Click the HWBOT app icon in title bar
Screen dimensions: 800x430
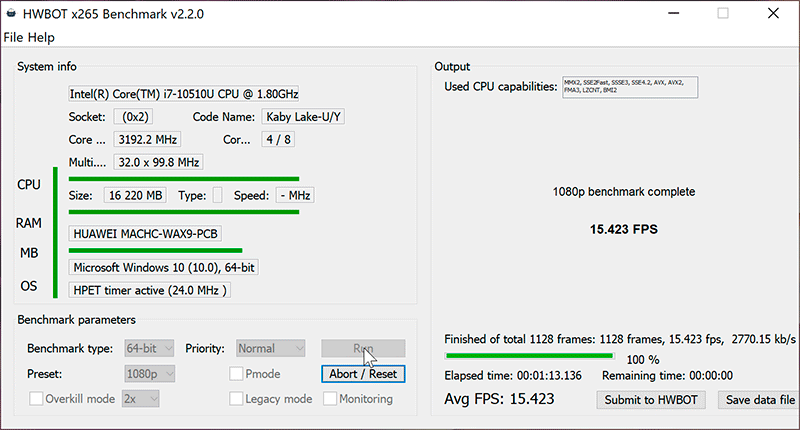coord(11,13)
